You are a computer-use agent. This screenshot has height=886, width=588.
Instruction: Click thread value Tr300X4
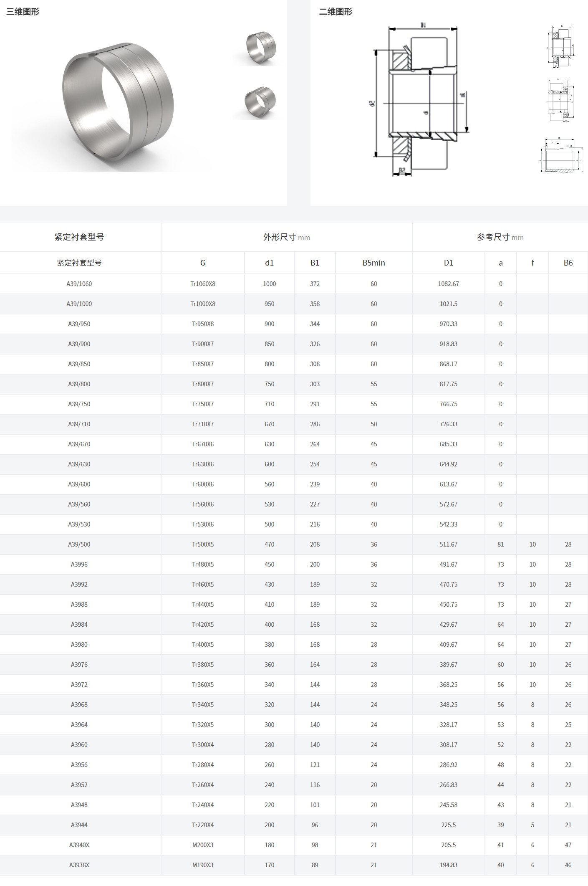point(203,745)
